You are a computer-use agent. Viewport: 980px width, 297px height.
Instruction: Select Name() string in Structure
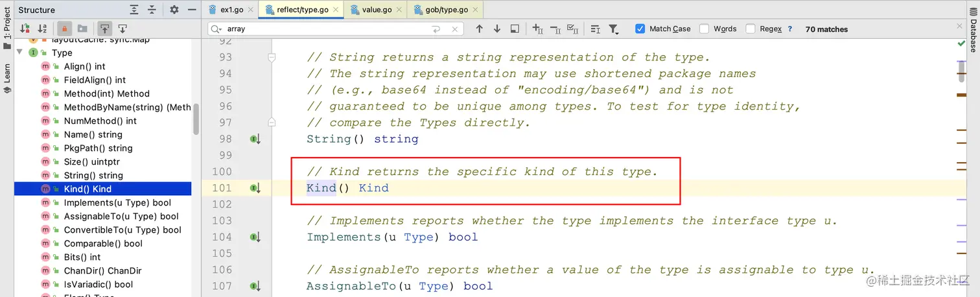pos(93,134)
